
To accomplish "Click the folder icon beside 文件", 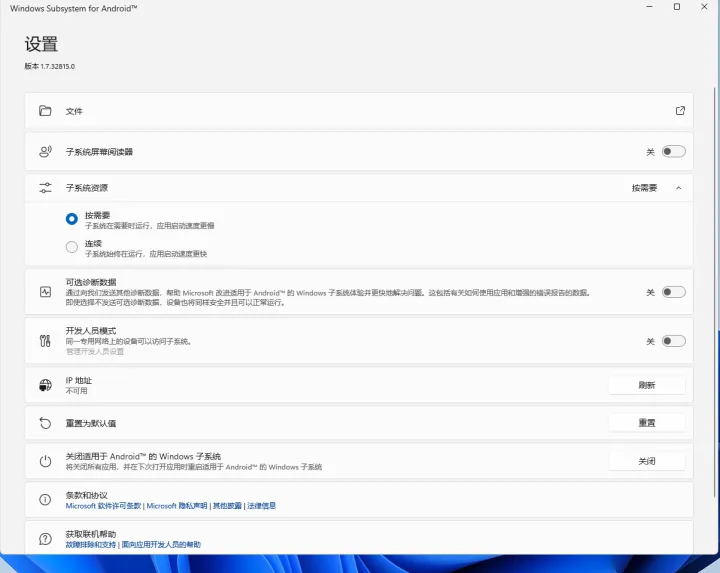I will point(45,111).
